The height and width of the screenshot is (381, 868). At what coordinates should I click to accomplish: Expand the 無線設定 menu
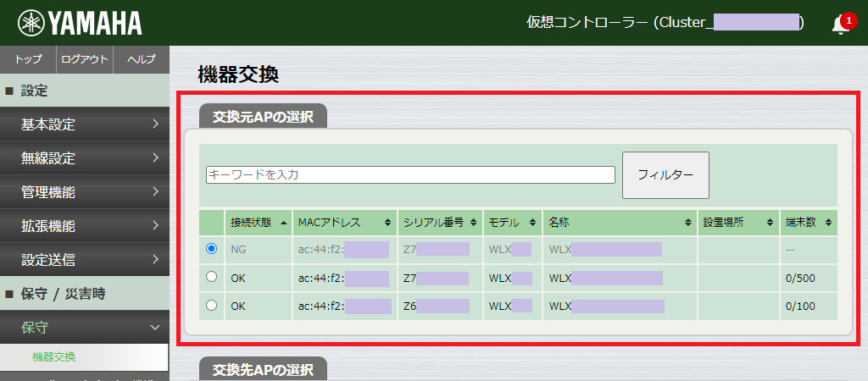click(85, 158)
